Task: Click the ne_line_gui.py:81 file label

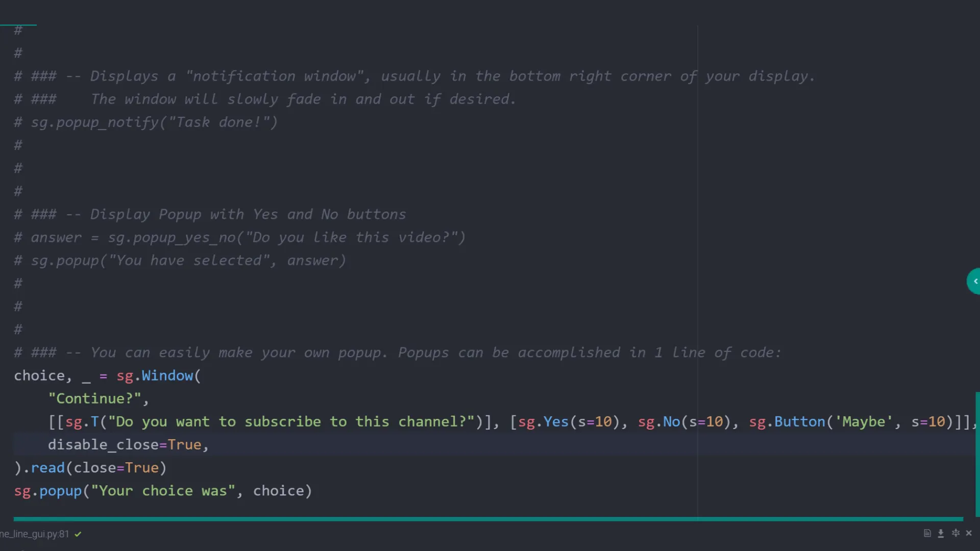Action: click(33, 534)
